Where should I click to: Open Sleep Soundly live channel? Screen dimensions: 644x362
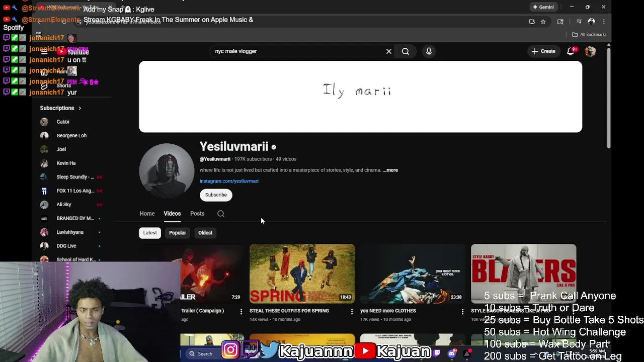click(x=70, y=177)
